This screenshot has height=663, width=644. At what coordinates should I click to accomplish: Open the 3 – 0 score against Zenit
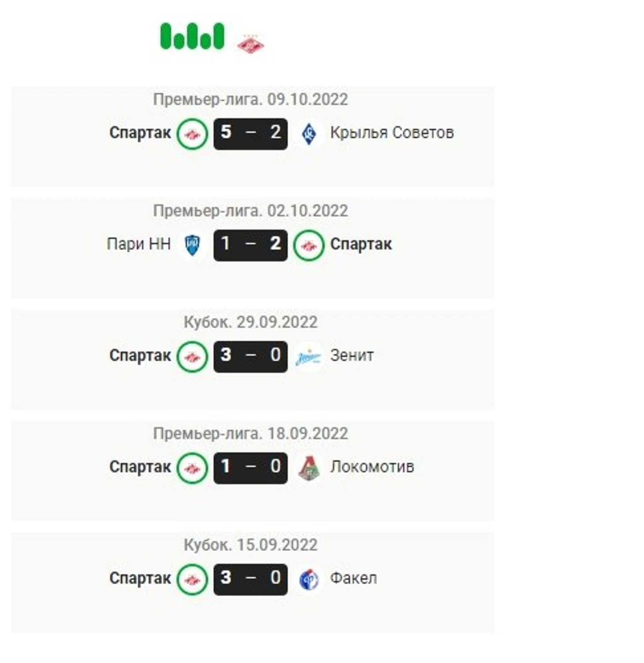click(x=251, y=357)
